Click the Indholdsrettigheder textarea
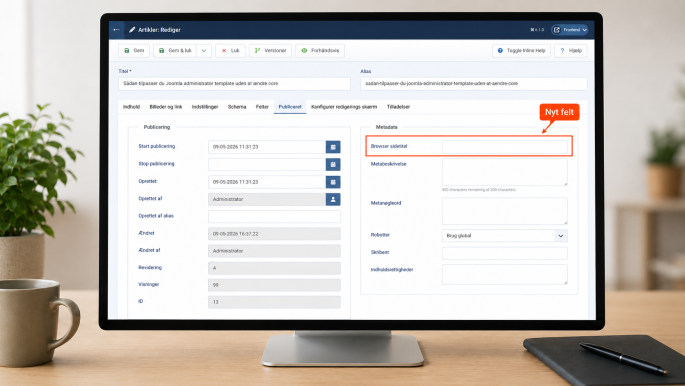The image size is (685, 386). 505,275
